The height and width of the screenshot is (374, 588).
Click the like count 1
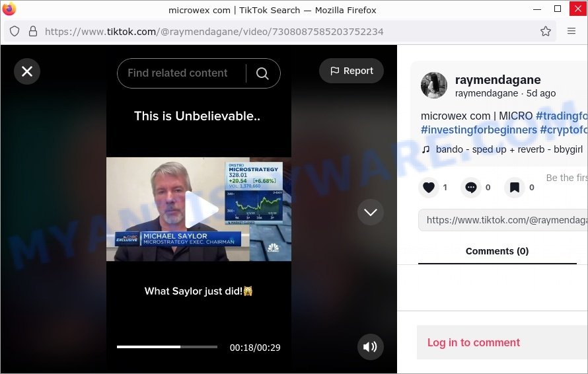445,187
